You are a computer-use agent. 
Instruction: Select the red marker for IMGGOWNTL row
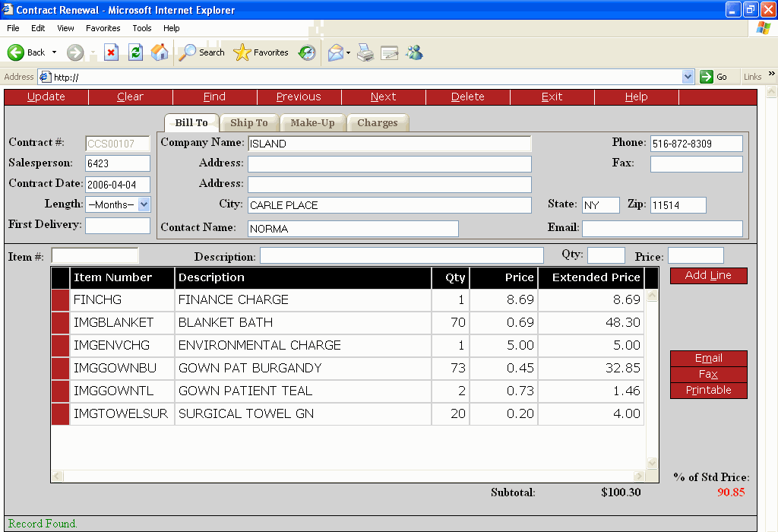(x=60, y=391)
